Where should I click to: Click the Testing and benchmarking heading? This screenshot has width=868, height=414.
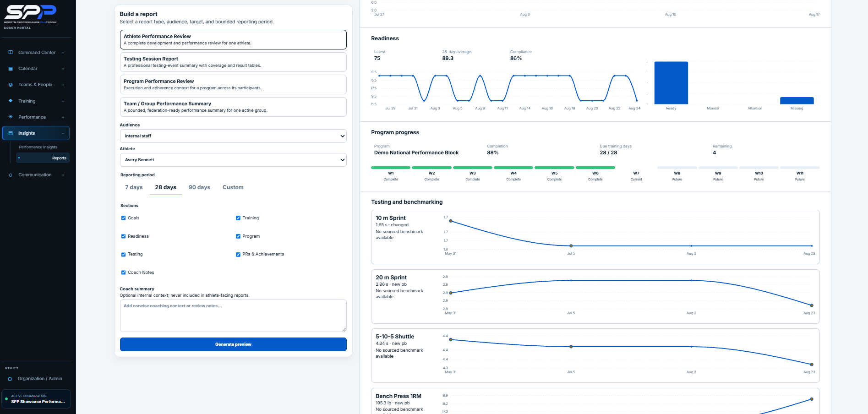[x=407, y=202]
